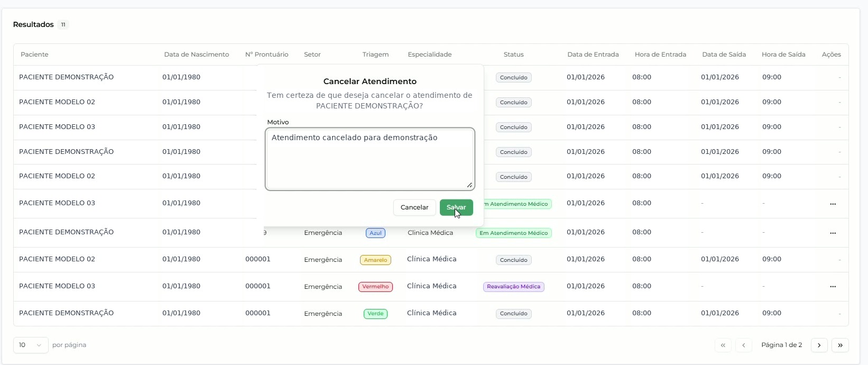868x365 pixels.
Task: Click the Data de Saída column header
Action: [724, 54]
